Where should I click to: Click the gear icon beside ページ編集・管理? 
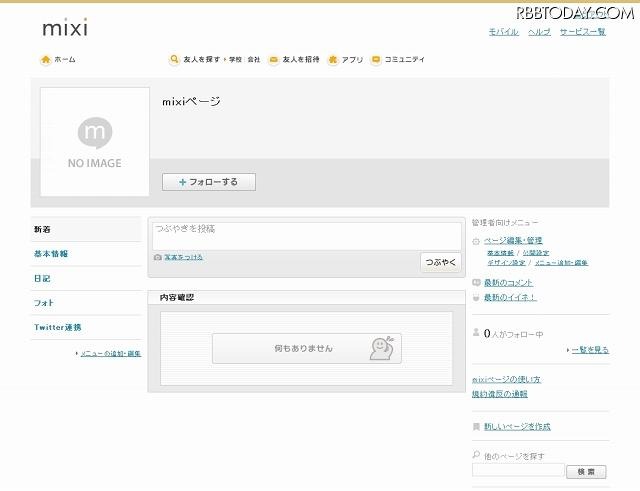pos(476,241)
